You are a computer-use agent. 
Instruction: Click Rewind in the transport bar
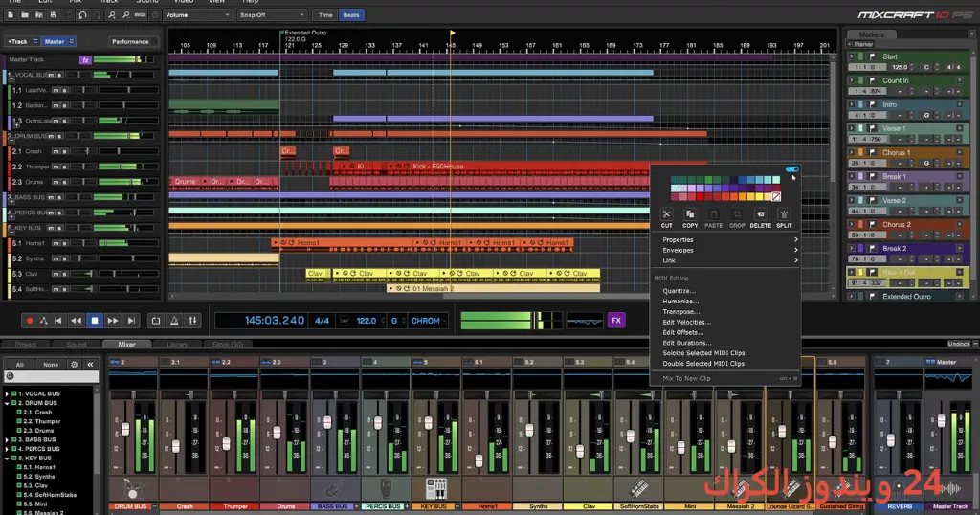pyautogui.click(x=77, y=321)
